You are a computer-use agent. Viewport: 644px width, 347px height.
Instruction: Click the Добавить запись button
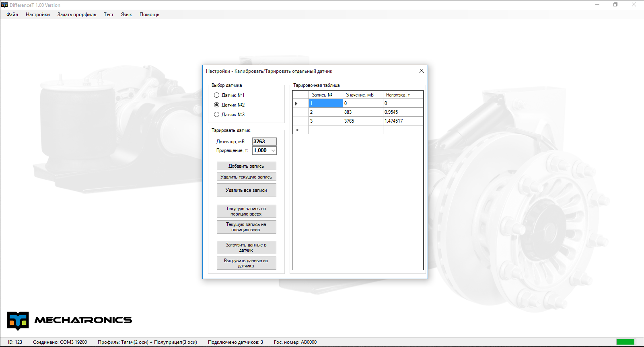pyautogui.click(x=246, y=166)
